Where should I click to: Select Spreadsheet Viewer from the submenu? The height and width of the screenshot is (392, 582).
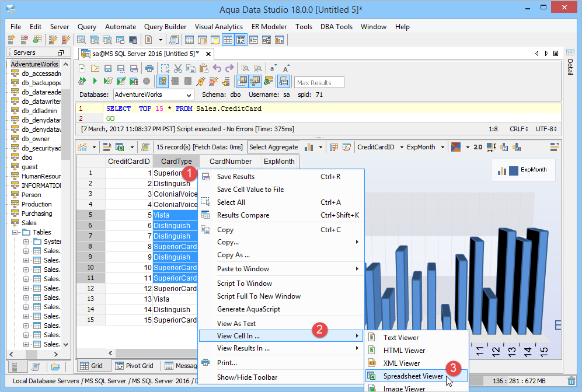click(413, 376)
